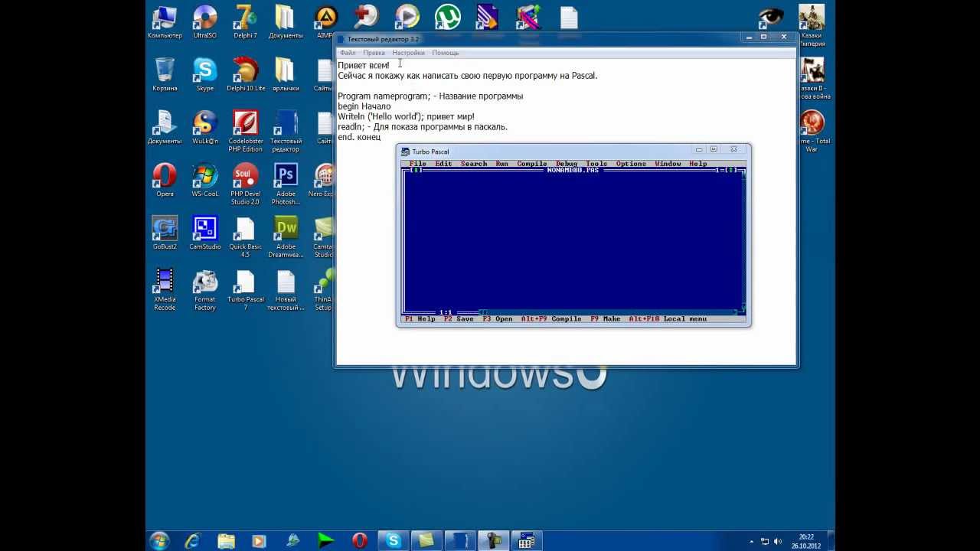
Task: Select the Корзина recycle bin icon
Action: coord(165,75)
